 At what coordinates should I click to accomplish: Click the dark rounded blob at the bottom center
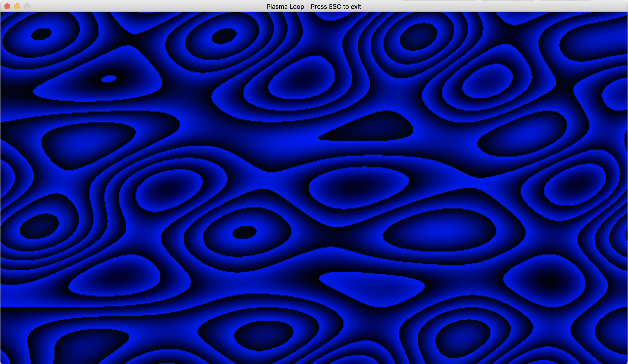(x=263, y=336)
